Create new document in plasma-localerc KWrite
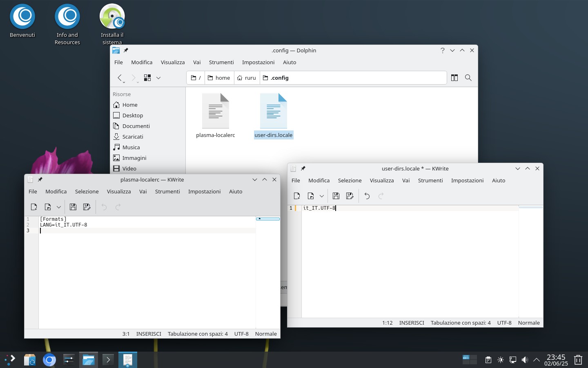 (34, 207)
